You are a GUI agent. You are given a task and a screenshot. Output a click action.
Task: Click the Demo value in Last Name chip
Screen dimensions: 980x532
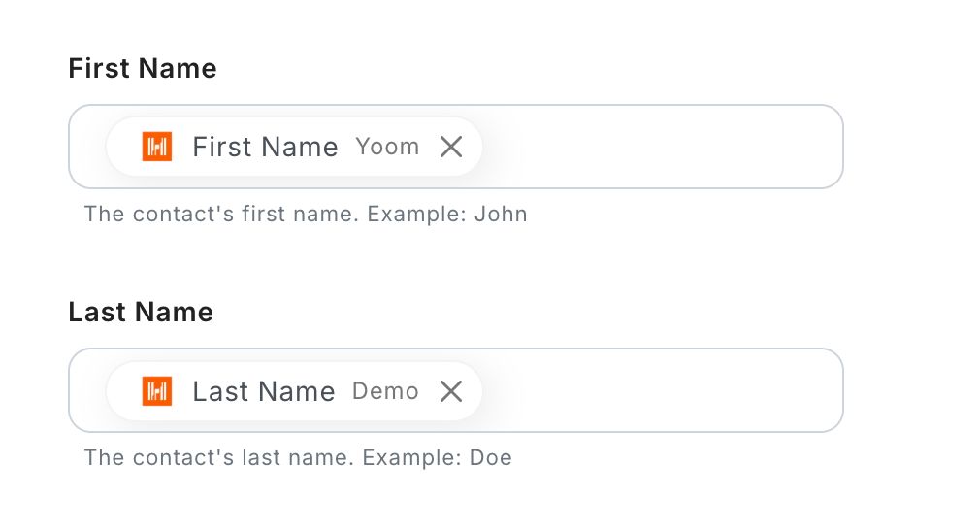(x=385, y=391)
